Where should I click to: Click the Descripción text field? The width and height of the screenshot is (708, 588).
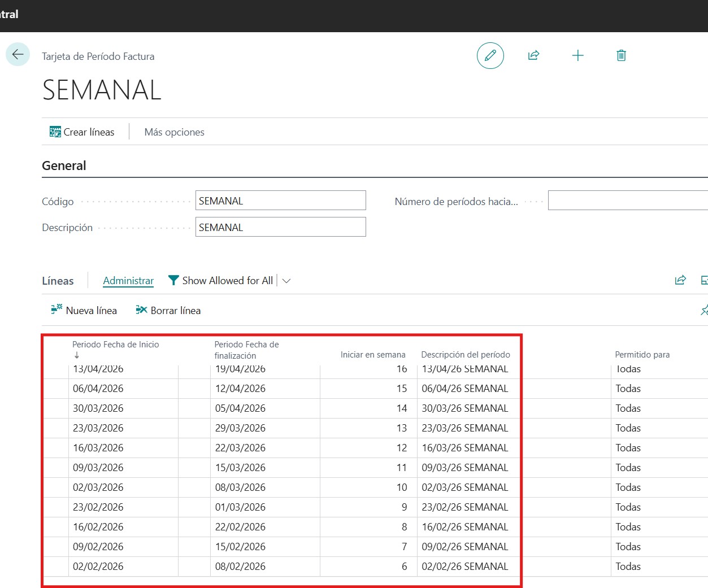280,227
